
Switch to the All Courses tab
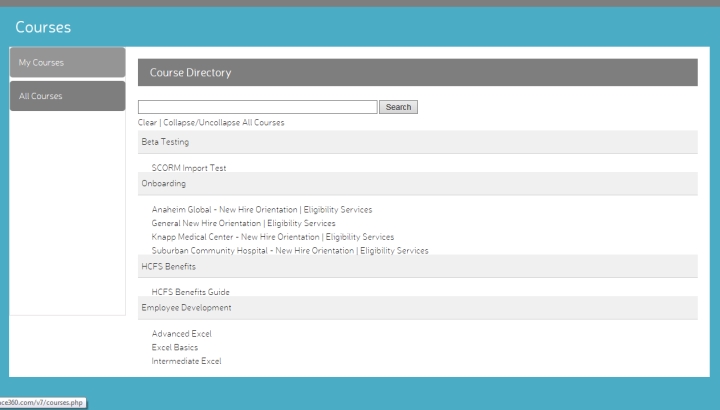[67, 96]
